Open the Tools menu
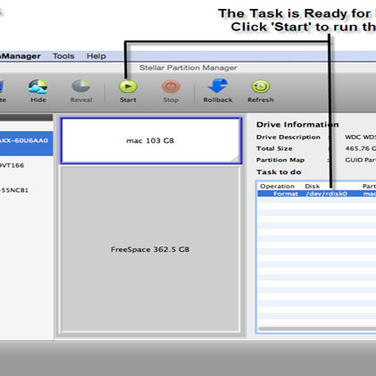Image resolution: width=376 pixels, height=376 pixels. coord(63,56)
